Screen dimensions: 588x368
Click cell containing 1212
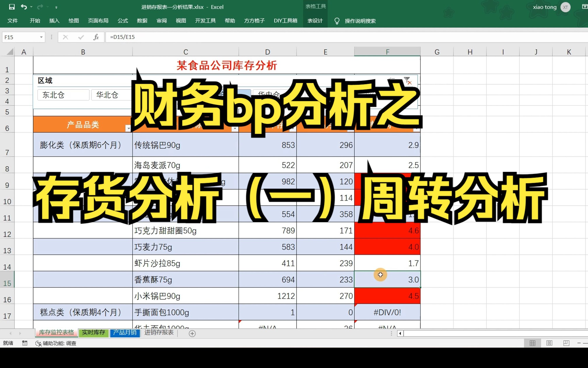[x=267, y=296]
